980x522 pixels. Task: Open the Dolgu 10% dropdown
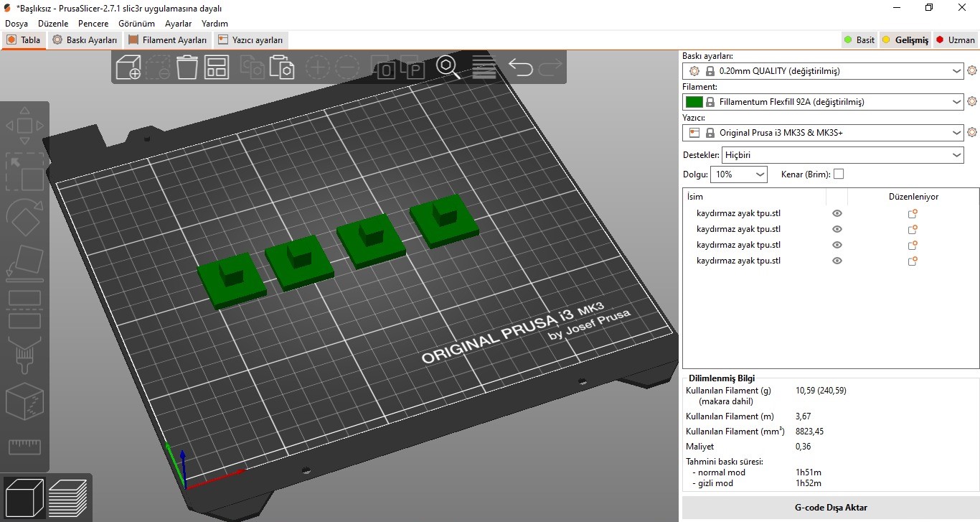[x=739, y=174]
